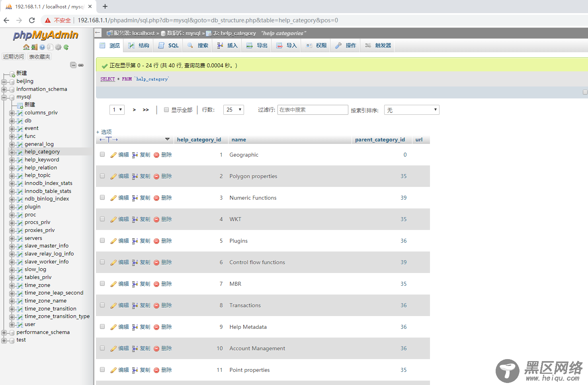Click the browser address bar URL
This screenshot has height=385, width=588.
(x=208, y=20)
